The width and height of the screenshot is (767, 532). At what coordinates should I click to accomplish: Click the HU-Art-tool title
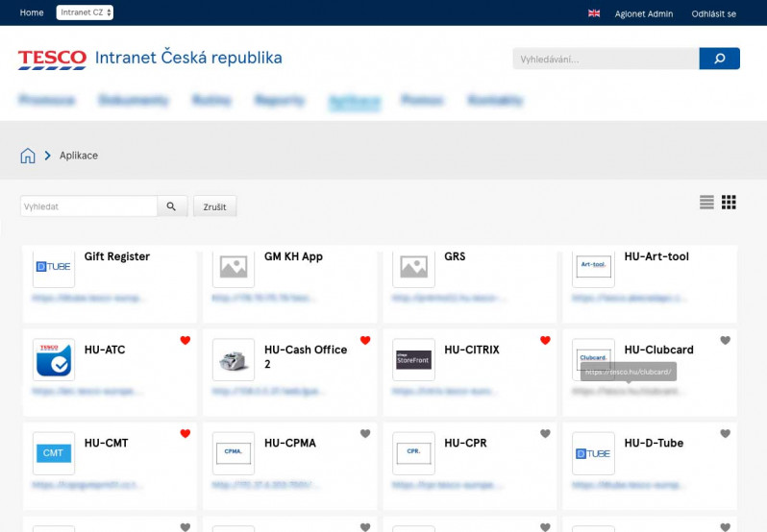tap(656, 256)
